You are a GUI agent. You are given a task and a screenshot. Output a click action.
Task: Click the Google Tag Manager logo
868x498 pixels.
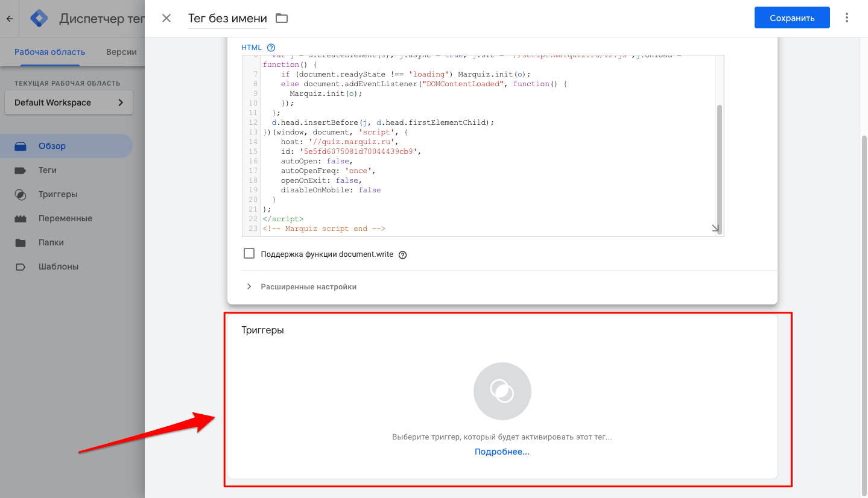pyautogui.click(x=39, y=19)
